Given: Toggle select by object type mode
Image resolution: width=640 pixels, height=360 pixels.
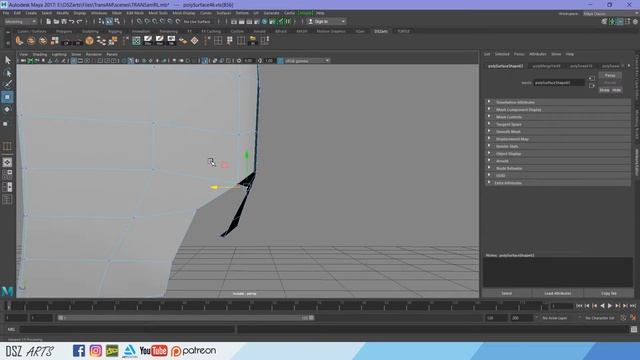Looking at the screenshot, I should (109, 22).
